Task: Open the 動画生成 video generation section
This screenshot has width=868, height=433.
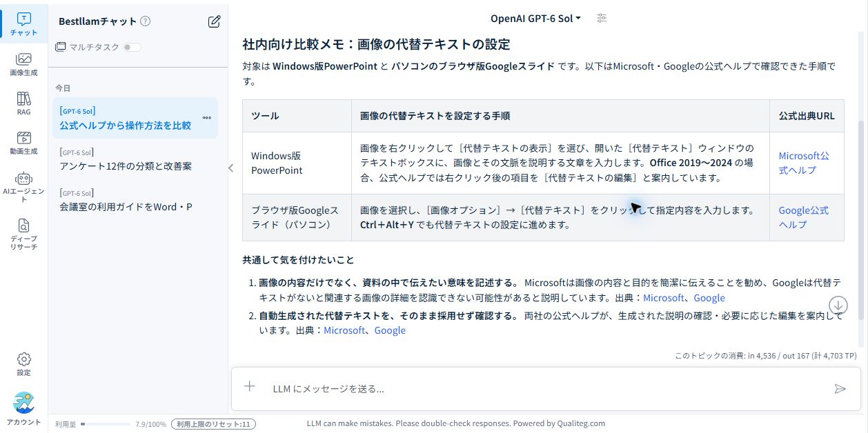Action: pyautogui.click(x=23, y=143)
